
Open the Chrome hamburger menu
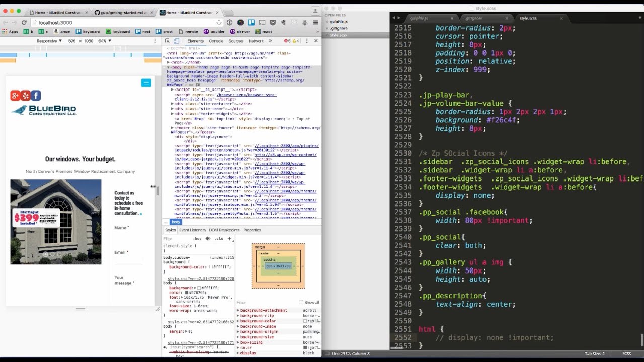pos(315,23)
